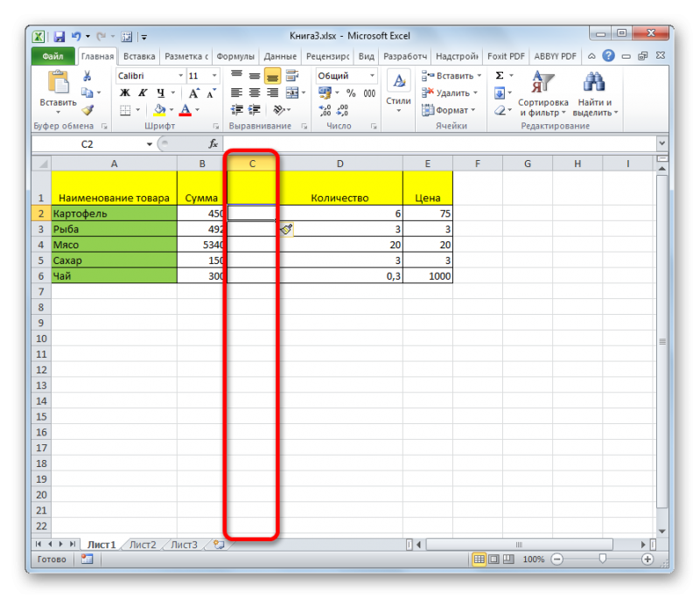The height and width of the screenshot is (599, 700).
Task: Expand the Name Box dropdown arrow
Action: click(x=149, y=144)
